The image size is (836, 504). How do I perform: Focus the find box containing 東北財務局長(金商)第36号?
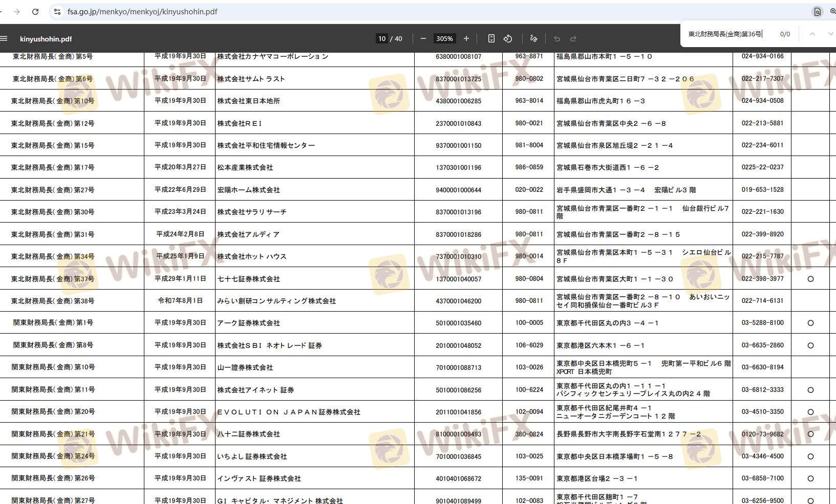tap(726, 34)
